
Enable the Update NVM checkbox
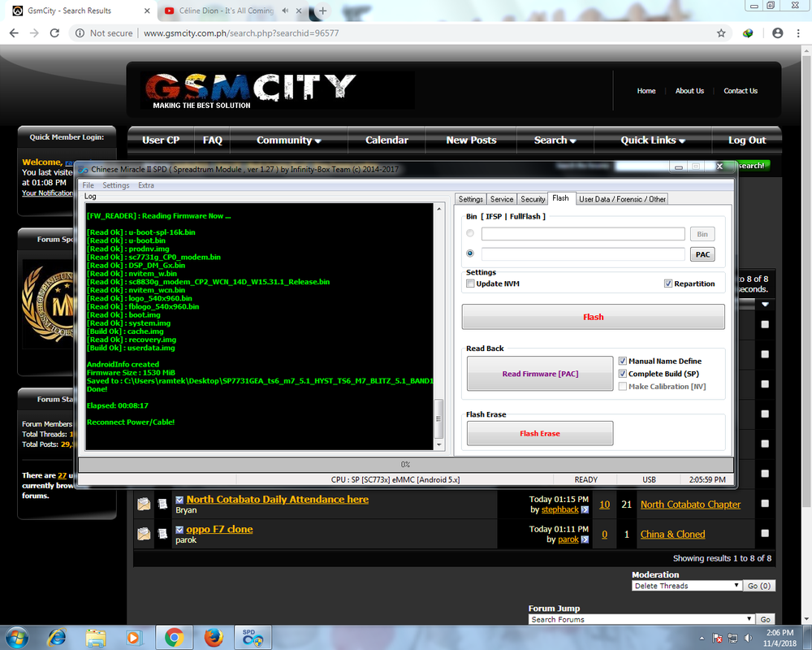point(470,284)
